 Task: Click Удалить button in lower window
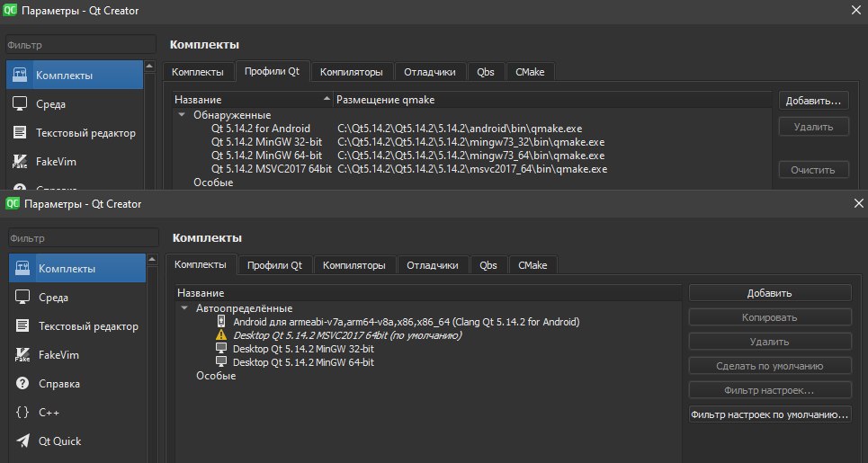[770, 342]
